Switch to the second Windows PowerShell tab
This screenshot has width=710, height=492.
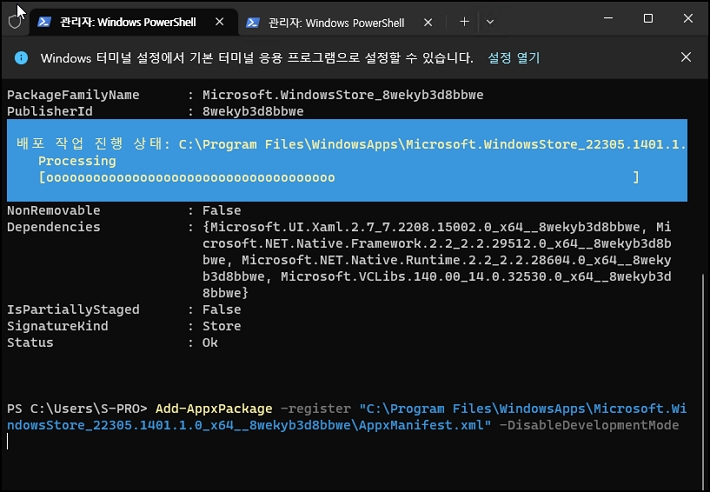[342, 22]
